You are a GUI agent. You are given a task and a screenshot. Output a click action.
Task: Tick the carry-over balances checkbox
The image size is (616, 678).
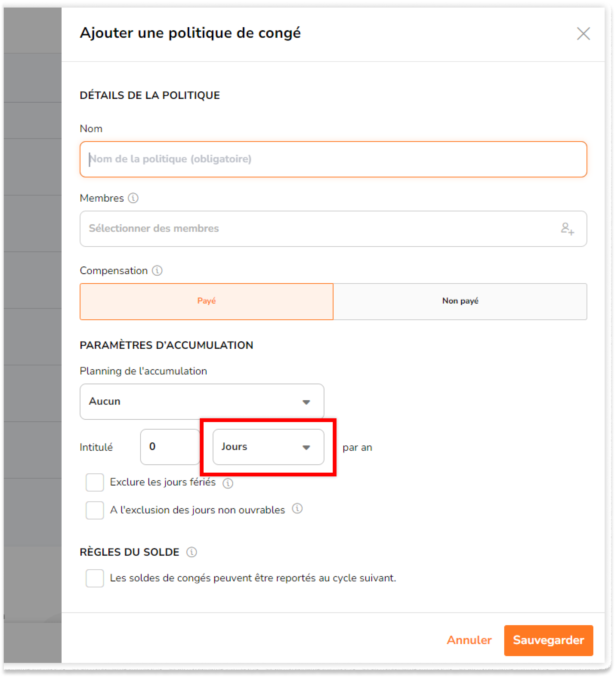[95, 579]
